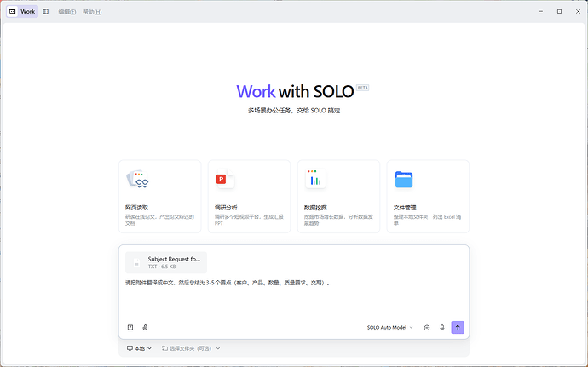
Task: Close the SOLO window
Action: click(578, 12)
